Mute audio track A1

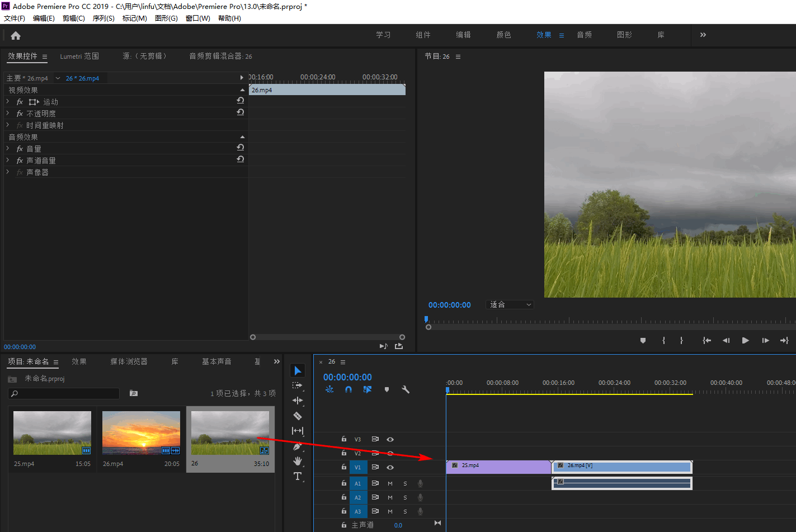click(390, 483)
